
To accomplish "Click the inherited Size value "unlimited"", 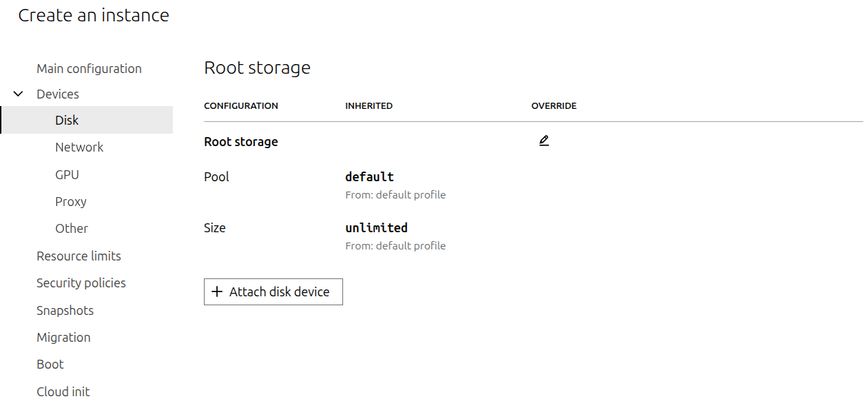I will (376, 228).
